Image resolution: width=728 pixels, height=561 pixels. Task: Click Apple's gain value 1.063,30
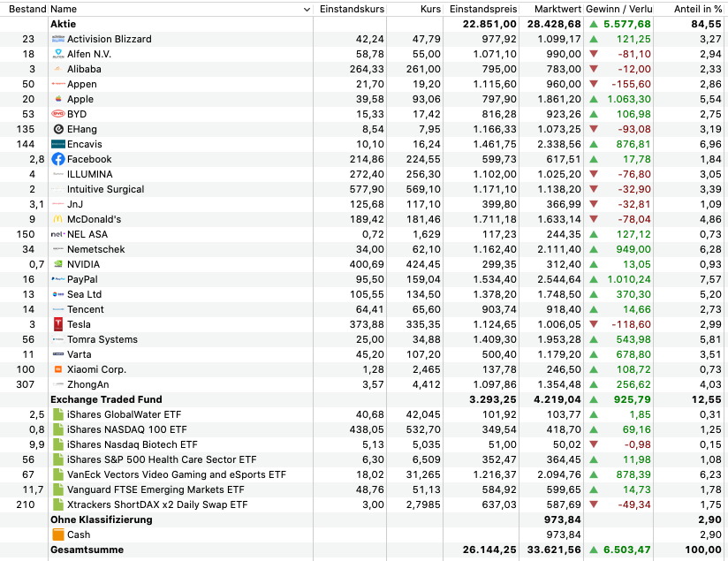coord(629,99)
